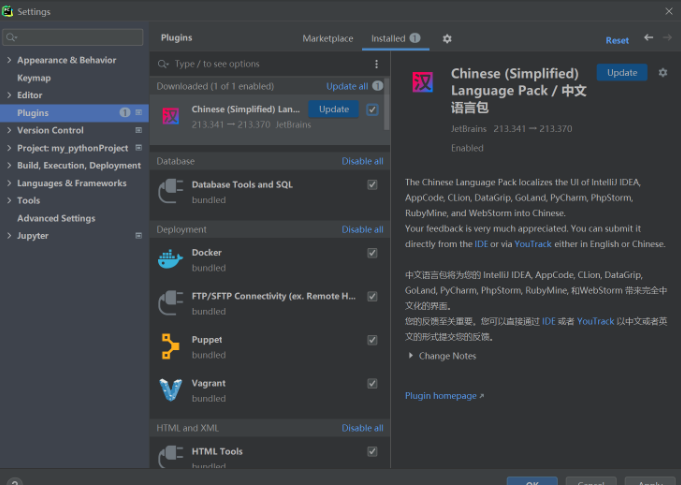Click the Database Tools and SQL plug icon
The height and width of the screenshot is (485, 681).
point(171,191)
